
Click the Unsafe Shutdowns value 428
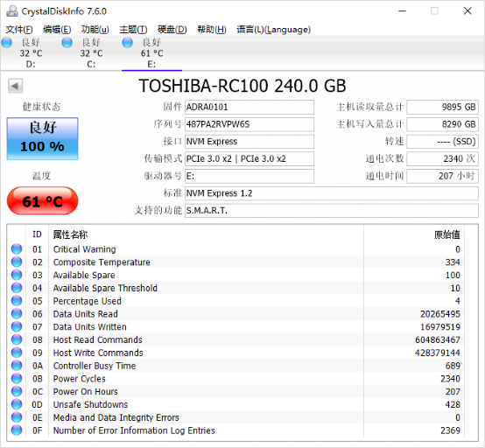tap(453, 405)
